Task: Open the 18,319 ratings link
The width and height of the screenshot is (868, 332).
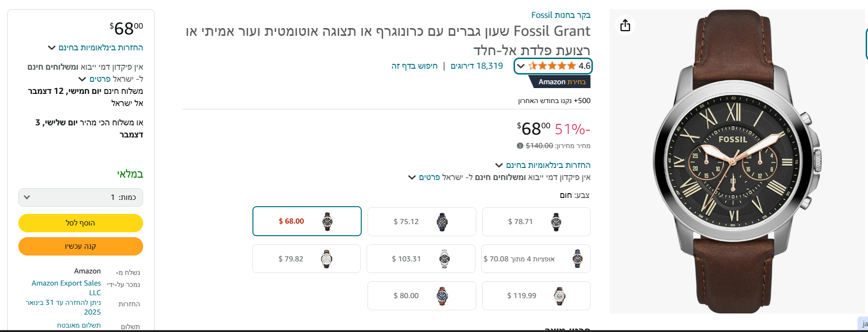Action: (477, 66)
